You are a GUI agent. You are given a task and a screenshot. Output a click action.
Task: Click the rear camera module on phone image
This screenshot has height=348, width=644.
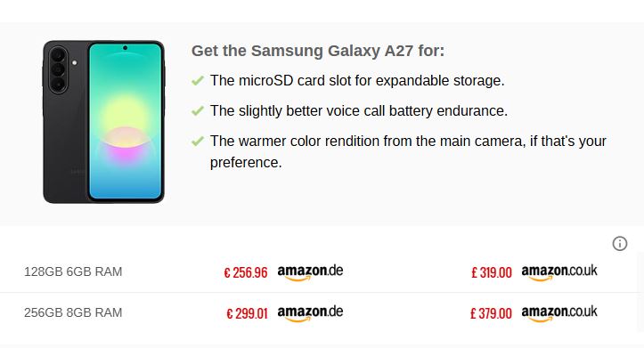(x=58, y=69)
